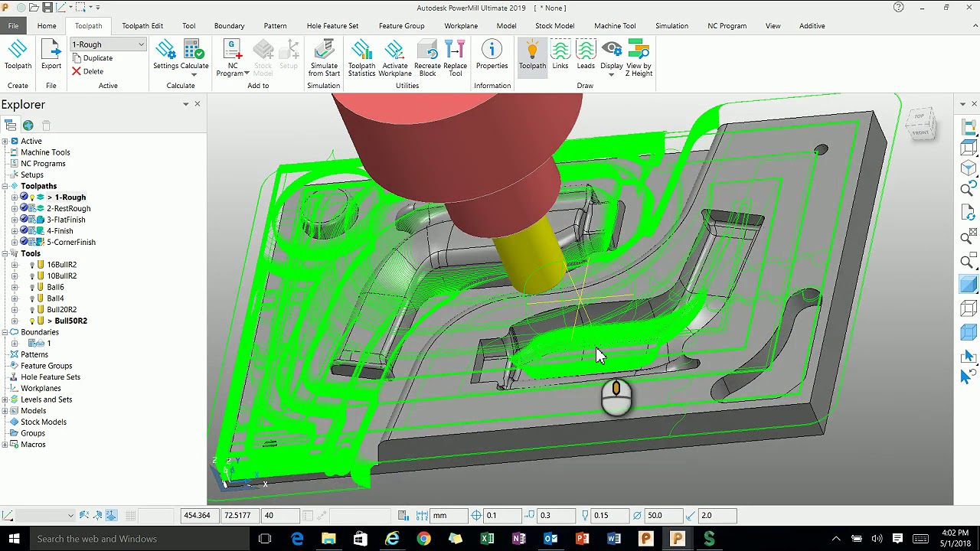Open the Explorer panel options arrow
This screenshot has width=980, height=551.
pos(185,104)
